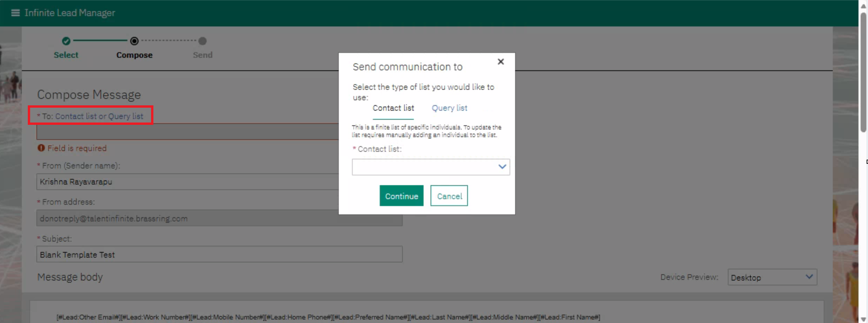Open the hamburger navigation menu
This screenshot has width=868, height=323.
point(15,13)
